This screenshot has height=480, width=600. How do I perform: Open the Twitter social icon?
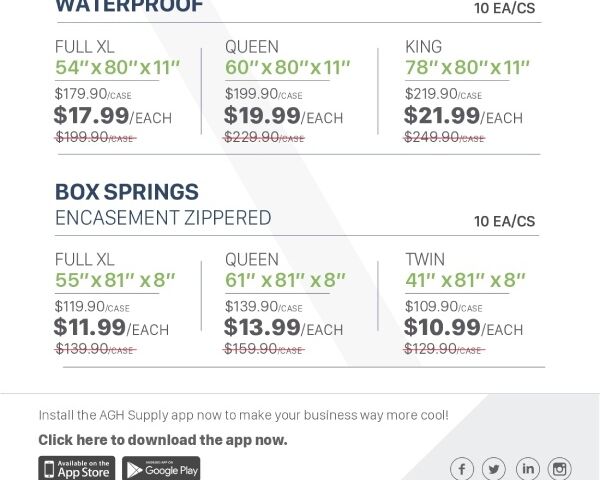pyautogui.click(x=494, y=468)
